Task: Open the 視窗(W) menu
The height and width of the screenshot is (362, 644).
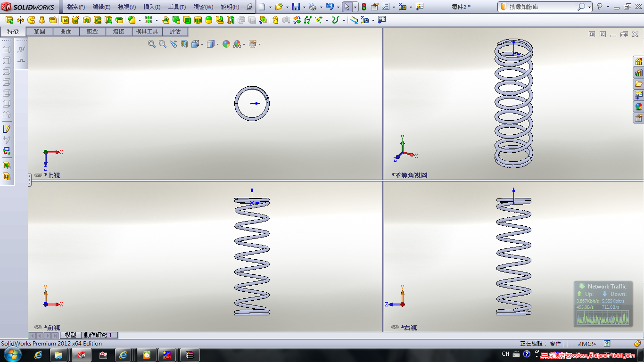Action: click(203, 7)
